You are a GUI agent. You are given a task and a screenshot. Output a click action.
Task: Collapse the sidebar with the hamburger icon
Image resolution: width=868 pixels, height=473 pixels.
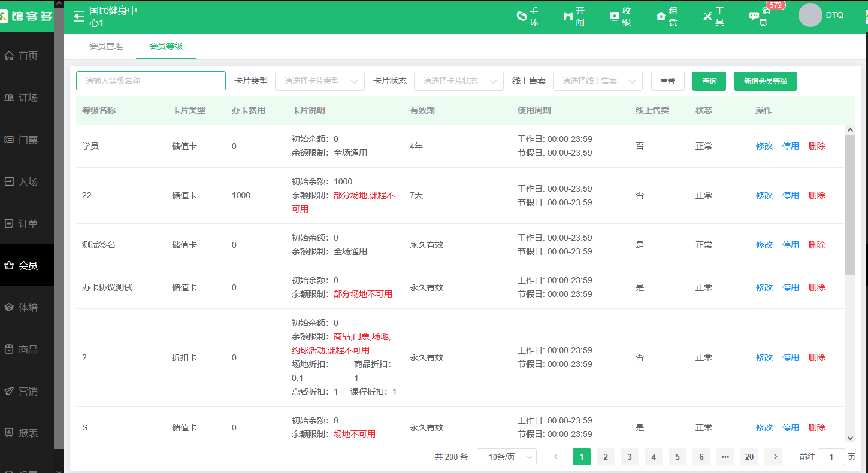(x=78, y=16)
